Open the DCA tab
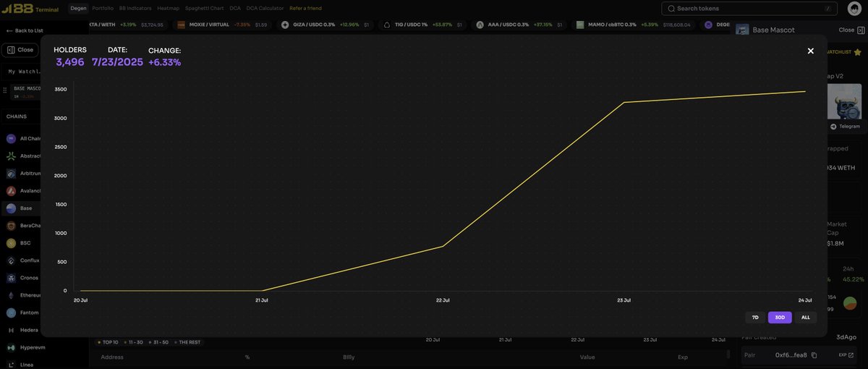Image resolution: width=868 pixels, height=369 pixels. point(235,8)
